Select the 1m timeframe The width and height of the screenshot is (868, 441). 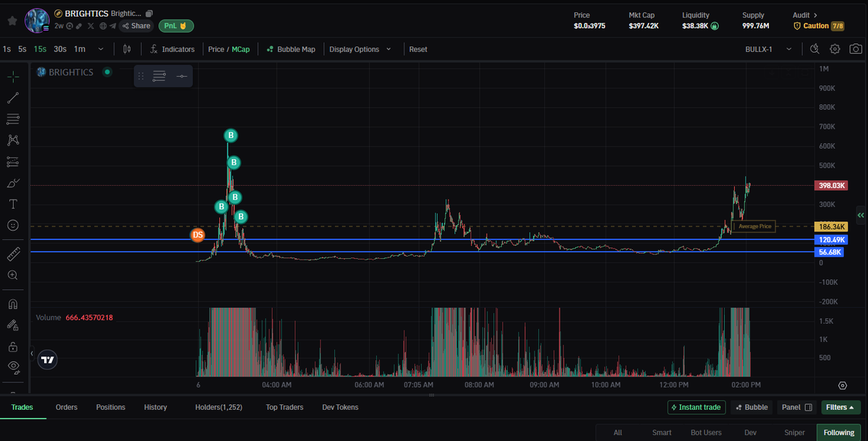(x=80, y=49)
